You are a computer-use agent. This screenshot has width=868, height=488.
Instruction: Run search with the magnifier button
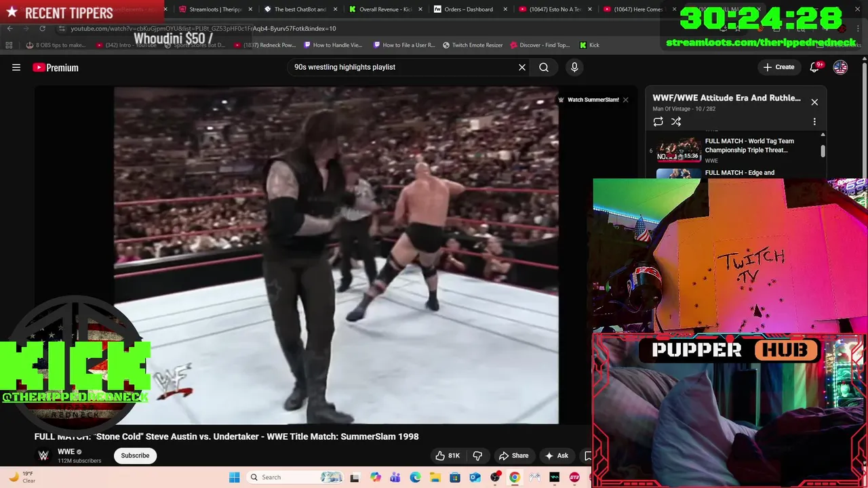[544, 67]
